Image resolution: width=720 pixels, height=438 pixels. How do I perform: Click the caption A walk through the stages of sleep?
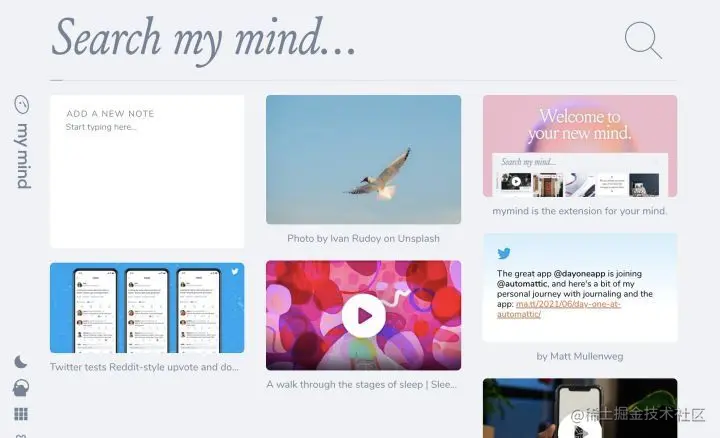[361, 385]
